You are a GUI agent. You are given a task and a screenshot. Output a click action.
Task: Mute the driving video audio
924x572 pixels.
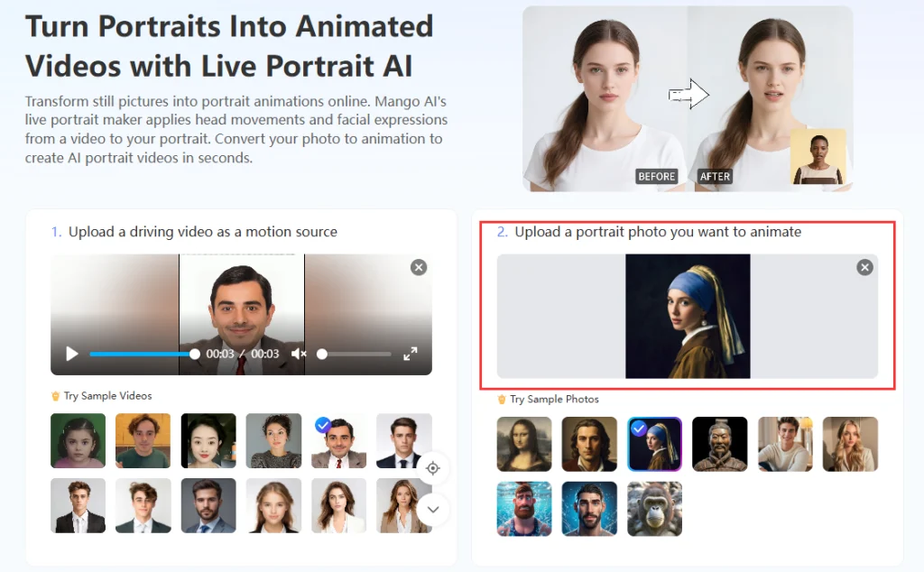point(299,354)
